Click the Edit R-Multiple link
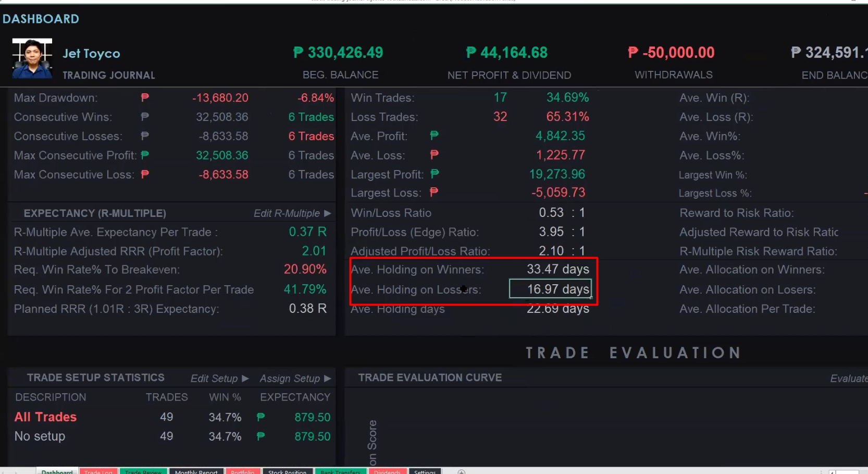This screenshot has height=474, width=868. pyautogui.click(x=287, y=213)
